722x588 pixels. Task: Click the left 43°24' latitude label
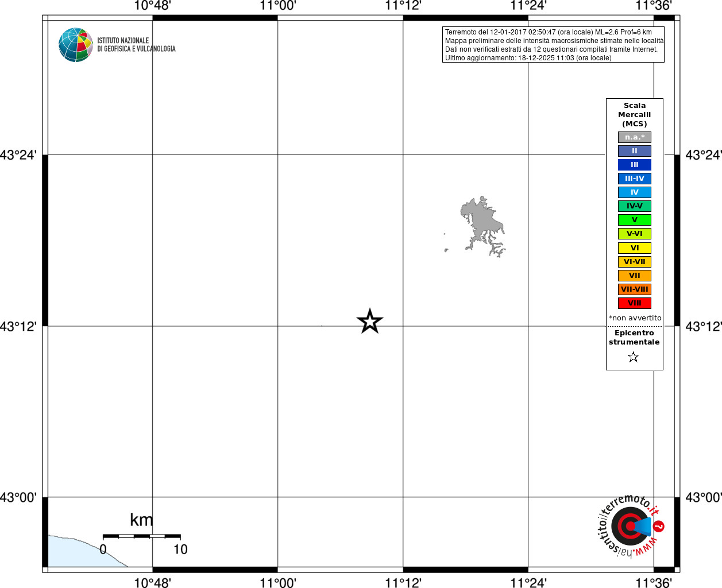[18, 155]
